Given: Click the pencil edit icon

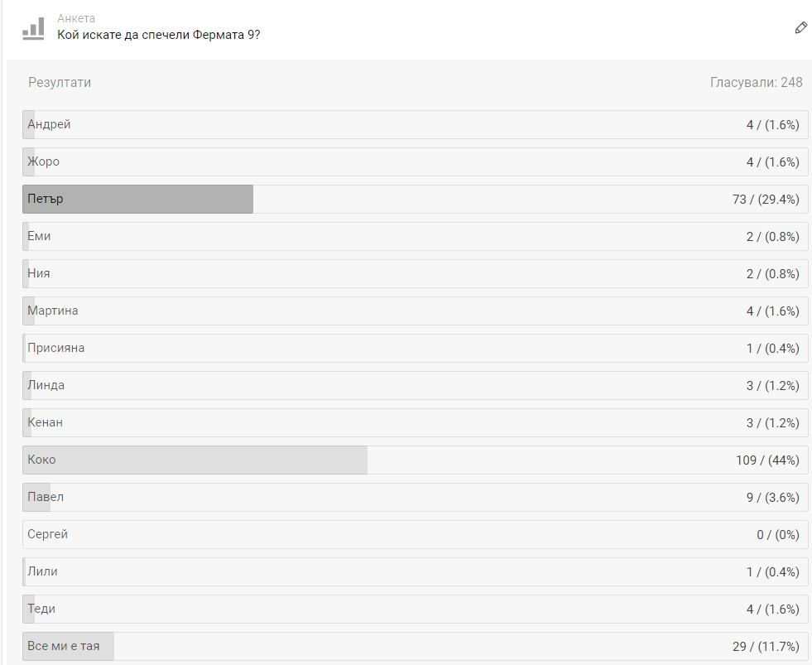Looking at the screenshot, I should coord(800,28).
